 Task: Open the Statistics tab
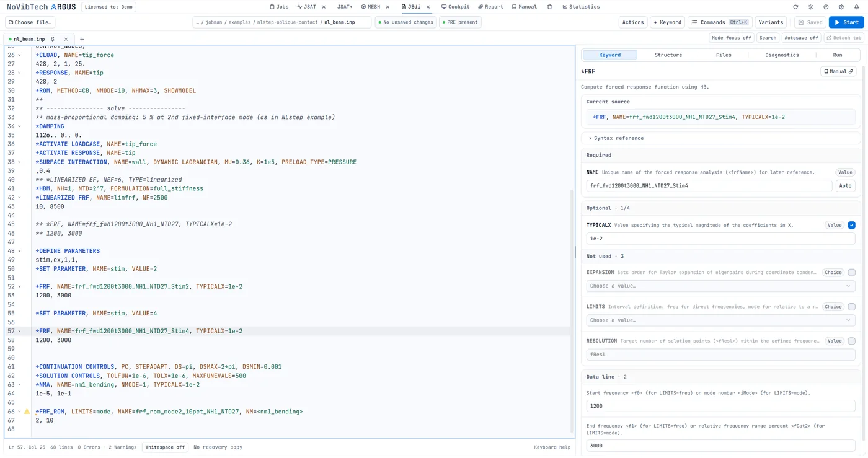point(581,7)
